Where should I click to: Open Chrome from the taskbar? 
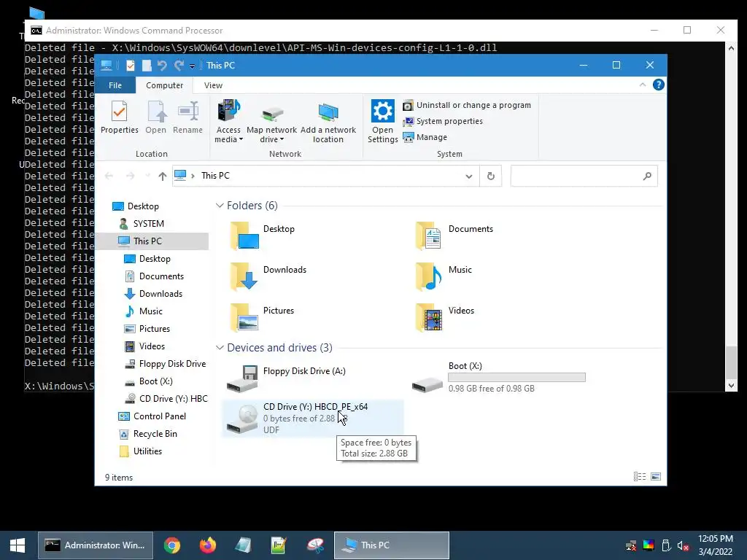point(172,545)
